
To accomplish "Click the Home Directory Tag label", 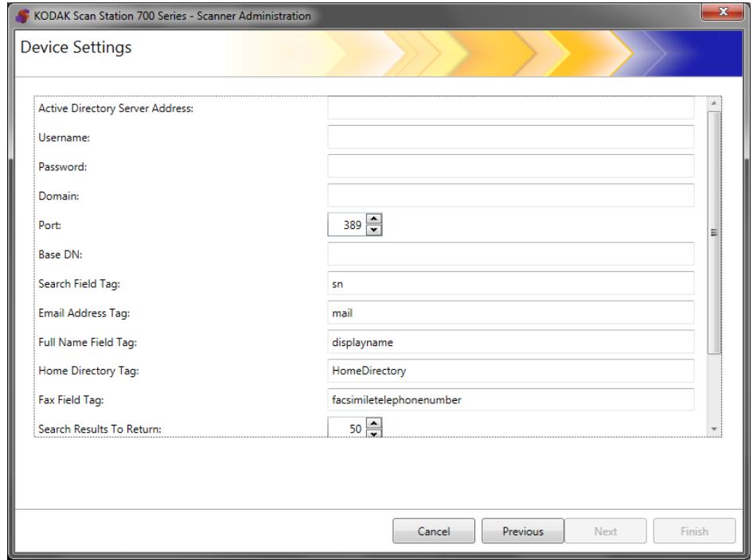I will point(89,371).
